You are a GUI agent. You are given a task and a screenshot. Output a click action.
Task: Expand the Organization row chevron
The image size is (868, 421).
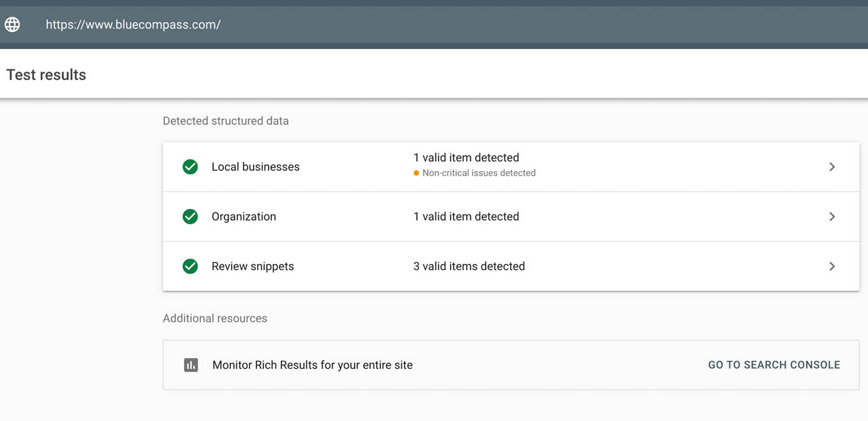tap(832, 217)
